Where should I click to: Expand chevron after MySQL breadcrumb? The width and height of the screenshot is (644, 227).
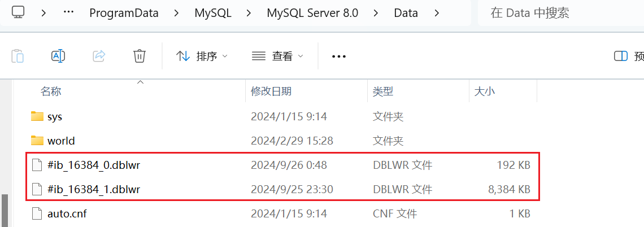click(249, 13)
